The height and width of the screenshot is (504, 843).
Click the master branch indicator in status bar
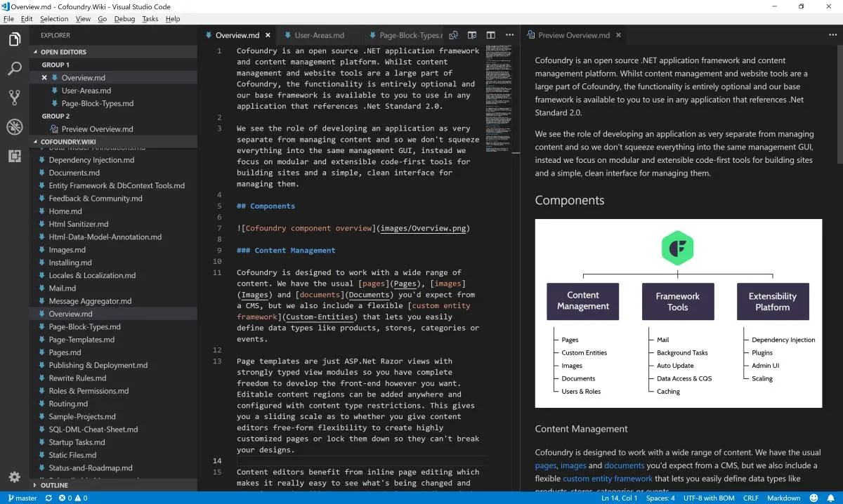(22, 498)
